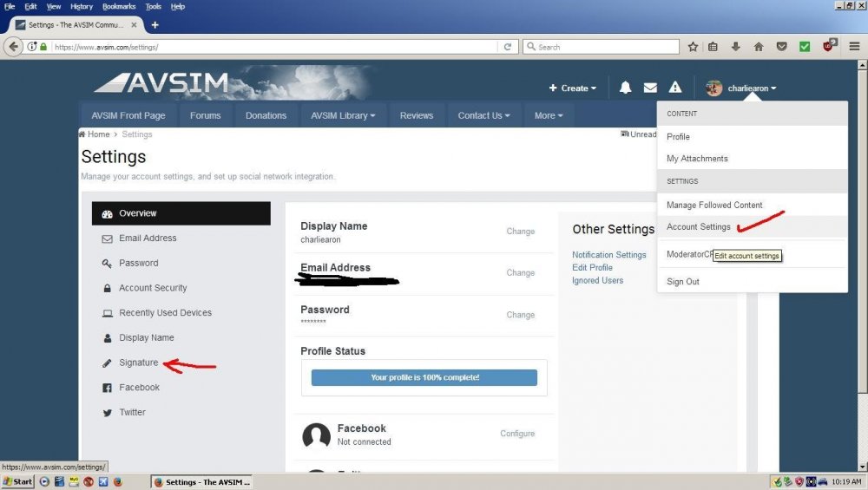Click the browser back arrow button

[14, 47]
